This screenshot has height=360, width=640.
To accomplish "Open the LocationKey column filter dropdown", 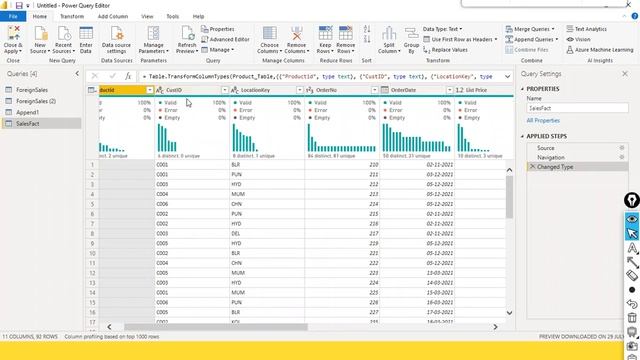I will click(x=300, y=90).
